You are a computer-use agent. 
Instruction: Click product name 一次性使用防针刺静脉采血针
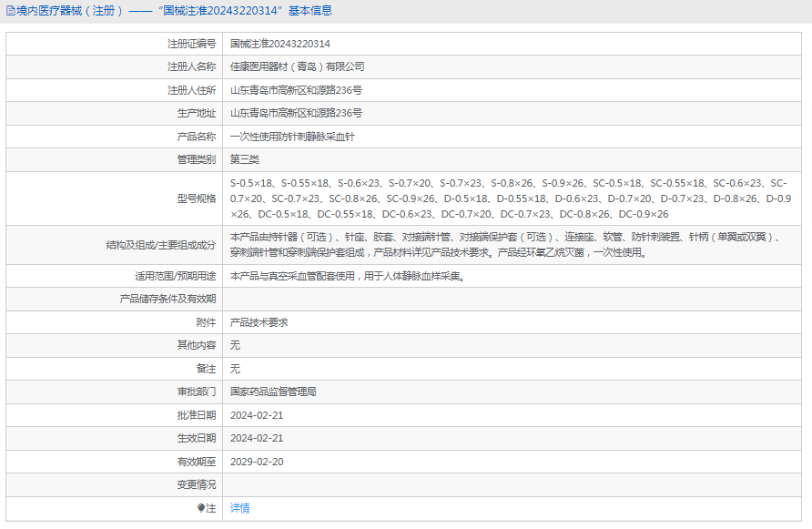292,137
